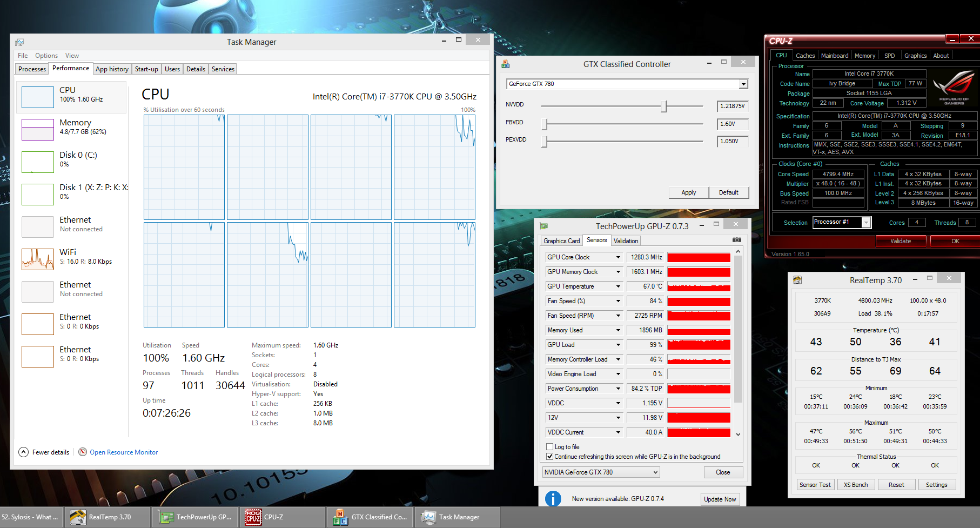The height and width of the screenshot is (528, 980).
Task: Click the blue info icon in GPU-Z update bar
Action: (553, 498)
